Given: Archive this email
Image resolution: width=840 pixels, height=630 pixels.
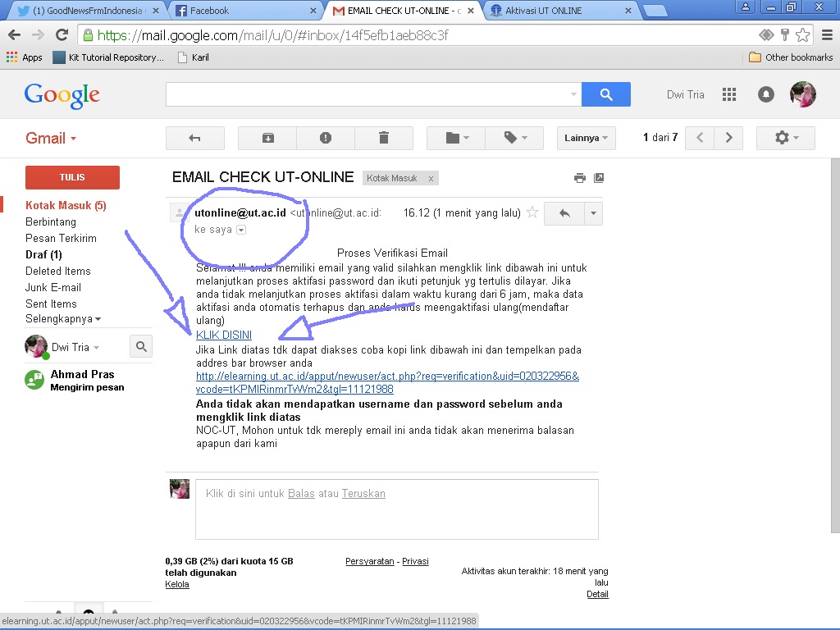Looking at the screenshot, I should (x=267, y=138).
